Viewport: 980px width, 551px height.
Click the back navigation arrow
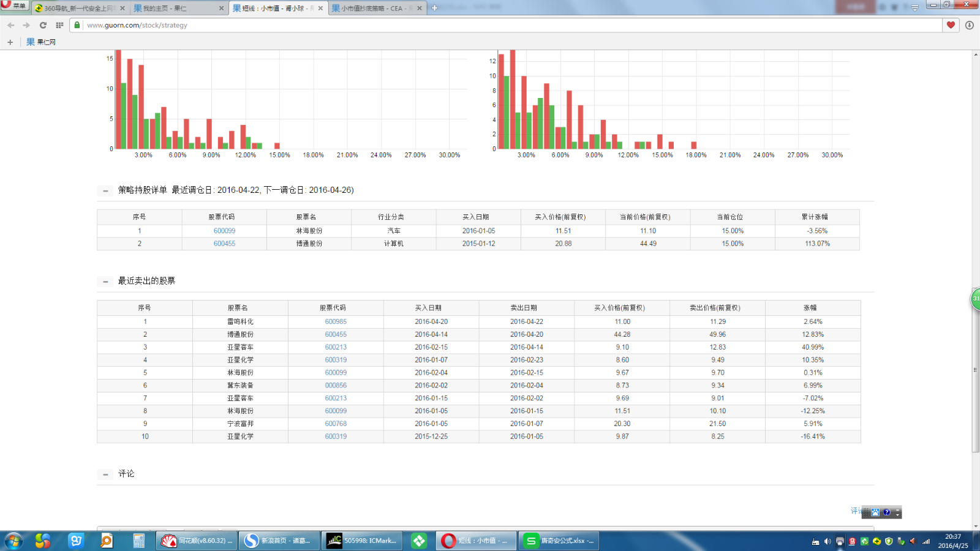click(x=10, y=25)
